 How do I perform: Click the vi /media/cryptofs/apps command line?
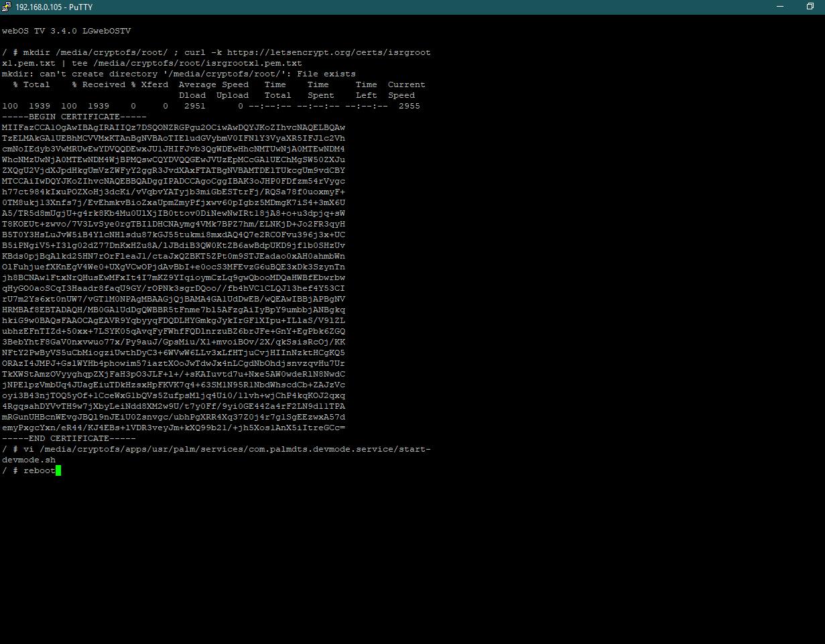coord(216,449)
